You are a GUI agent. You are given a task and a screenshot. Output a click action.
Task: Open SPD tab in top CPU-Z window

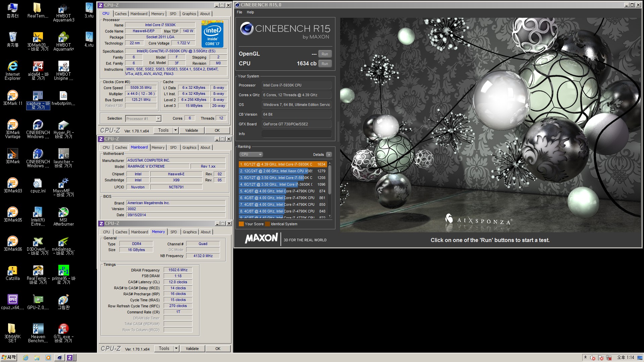[x=173, y=14]
